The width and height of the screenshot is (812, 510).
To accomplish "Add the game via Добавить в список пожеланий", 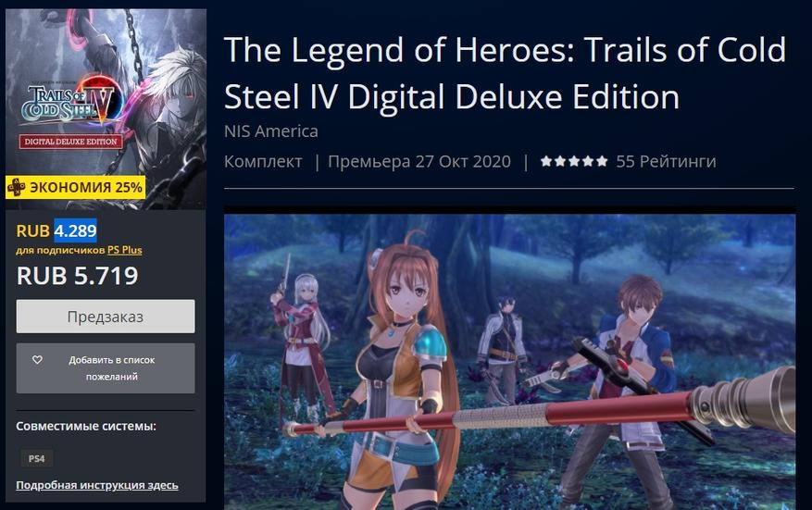I will tap(106, 368).
